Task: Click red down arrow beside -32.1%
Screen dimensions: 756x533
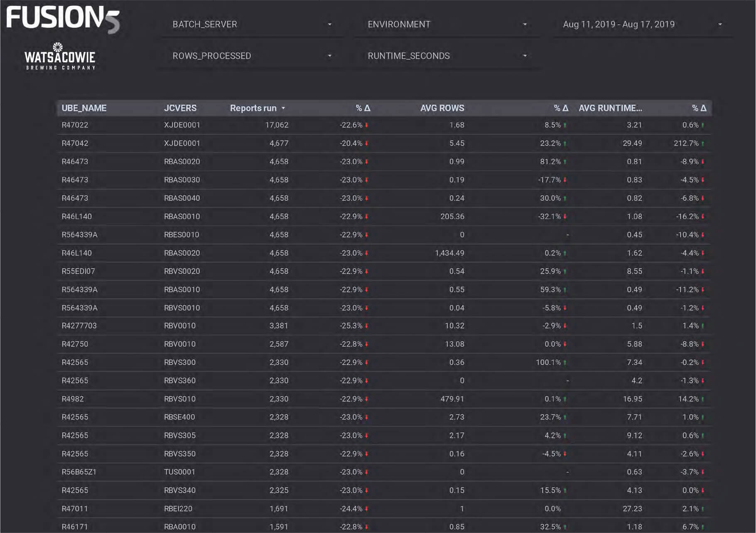Action: click(565, 217)
